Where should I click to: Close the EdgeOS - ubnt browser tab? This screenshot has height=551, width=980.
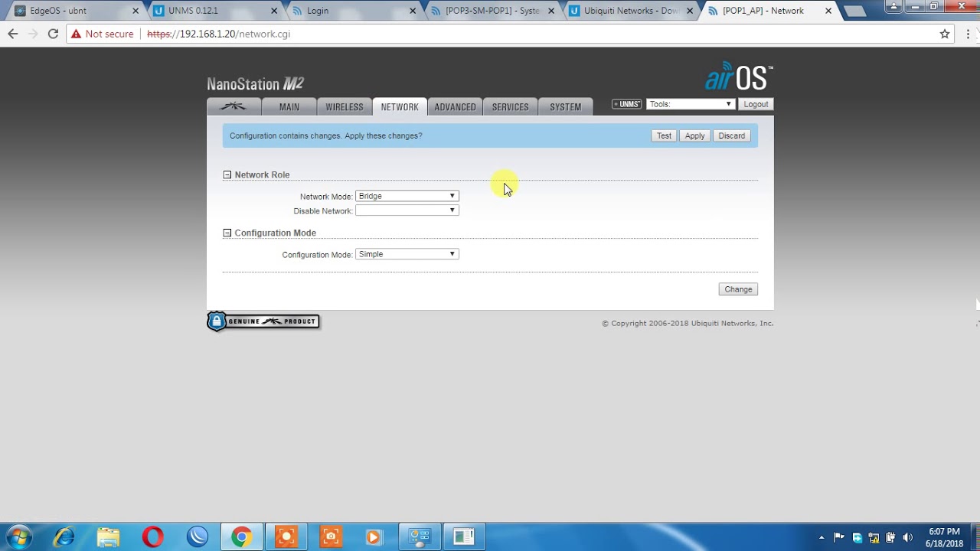136,11
